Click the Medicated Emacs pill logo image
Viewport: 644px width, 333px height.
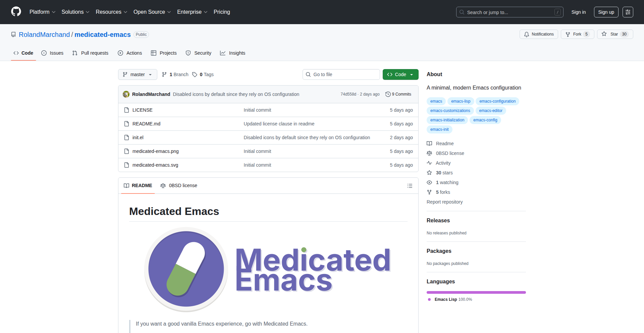point(268,270)
